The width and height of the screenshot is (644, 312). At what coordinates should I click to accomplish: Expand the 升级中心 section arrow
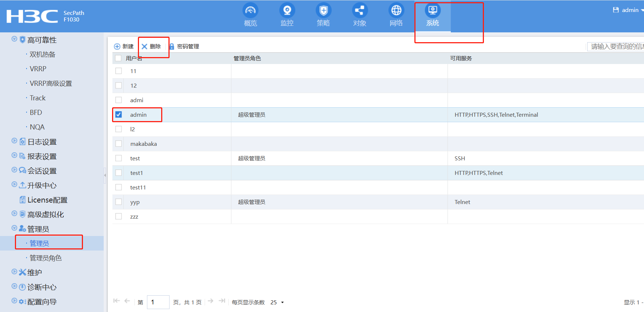pos(14,184)
